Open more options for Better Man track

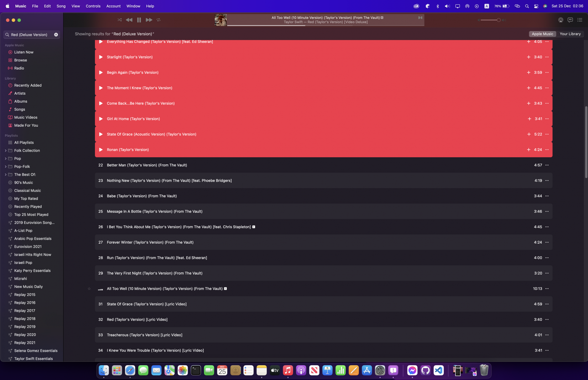[547, 165]
